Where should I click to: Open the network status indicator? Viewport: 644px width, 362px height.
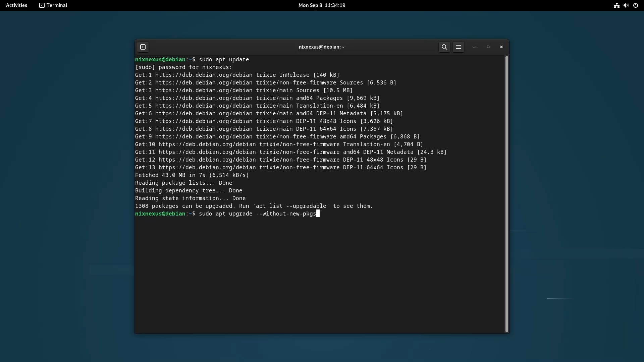pos(616,5)
